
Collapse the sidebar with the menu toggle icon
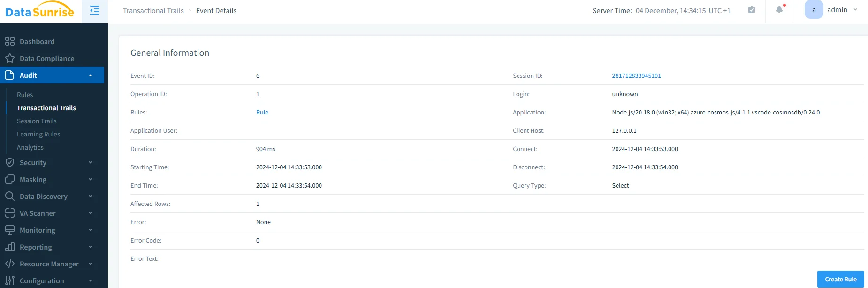(94, 10)
